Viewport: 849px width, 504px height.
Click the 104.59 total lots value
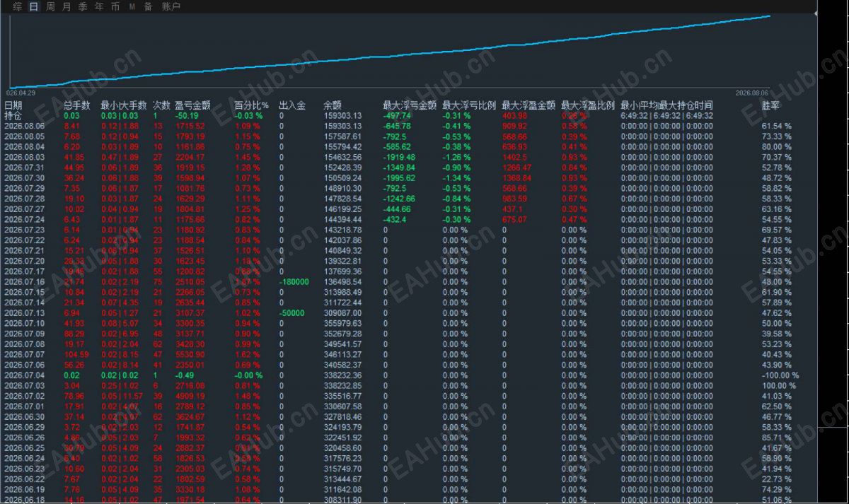coord(76,355)
